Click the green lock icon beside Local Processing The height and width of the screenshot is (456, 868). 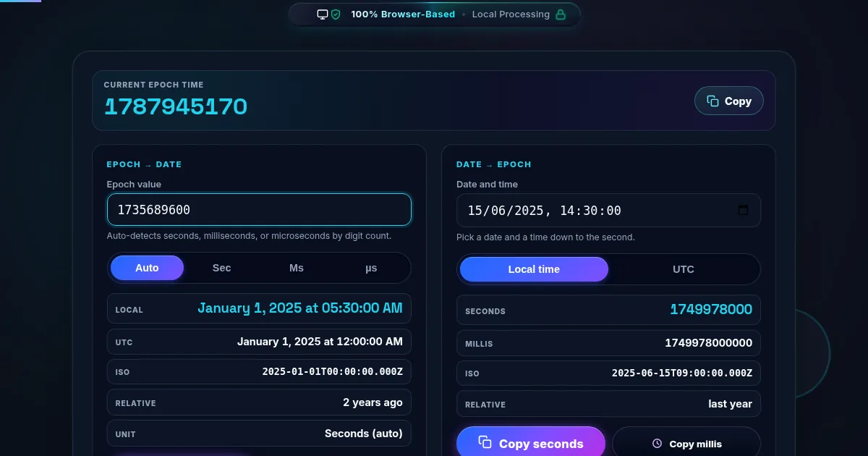click(560, 14)
